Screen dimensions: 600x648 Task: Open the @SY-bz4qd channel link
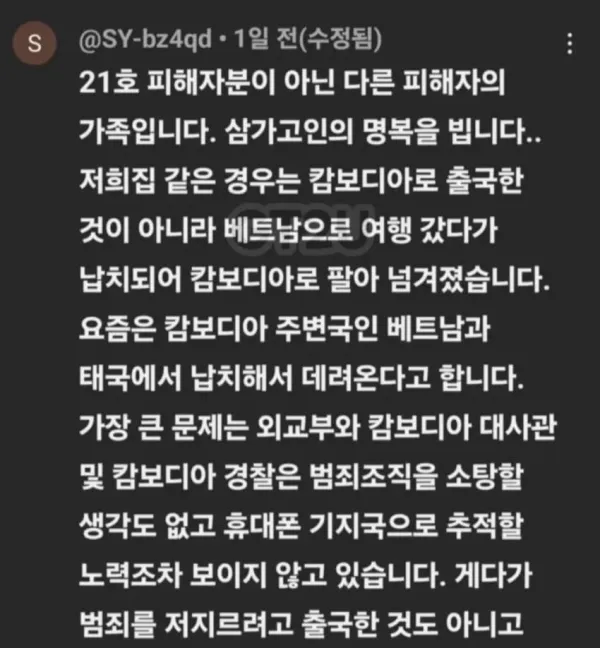click(x=145, y=39)
